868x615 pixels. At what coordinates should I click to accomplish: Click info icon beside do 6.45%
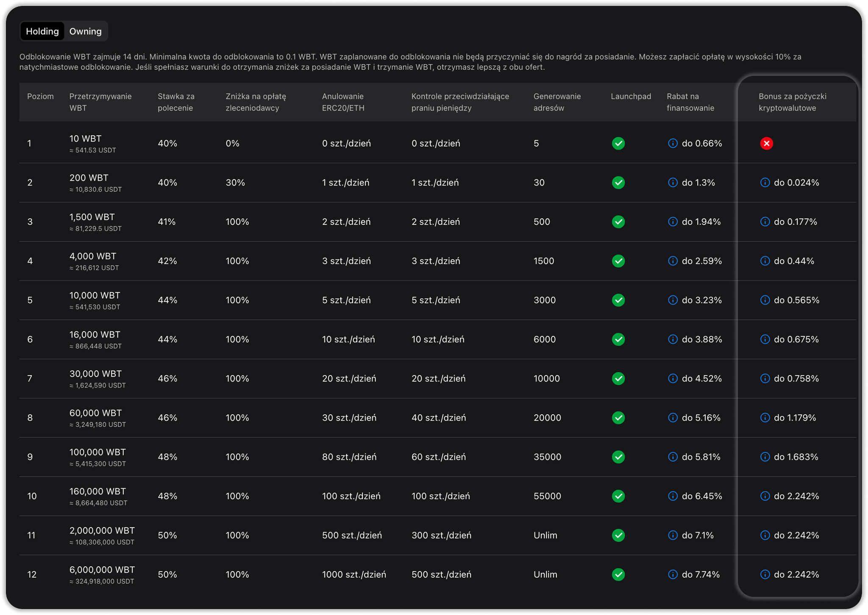click(x=673, y=496)
